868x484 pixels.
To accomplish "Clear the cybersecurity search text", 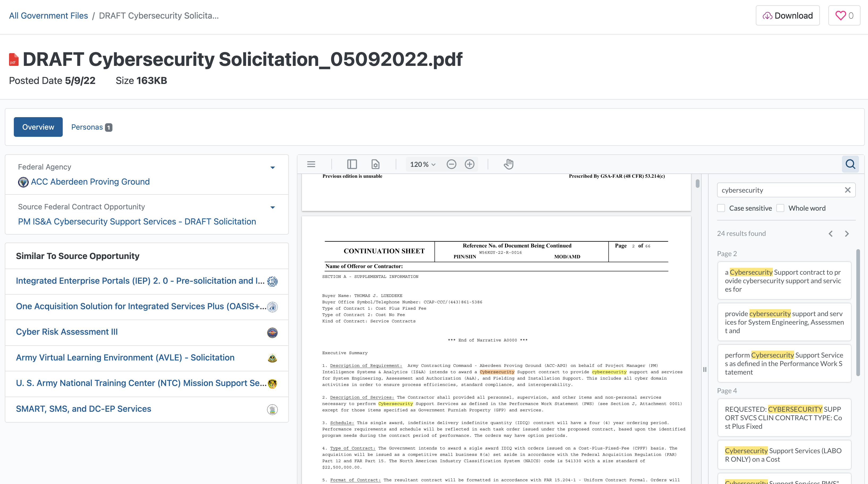I will [x=848, y=190].
